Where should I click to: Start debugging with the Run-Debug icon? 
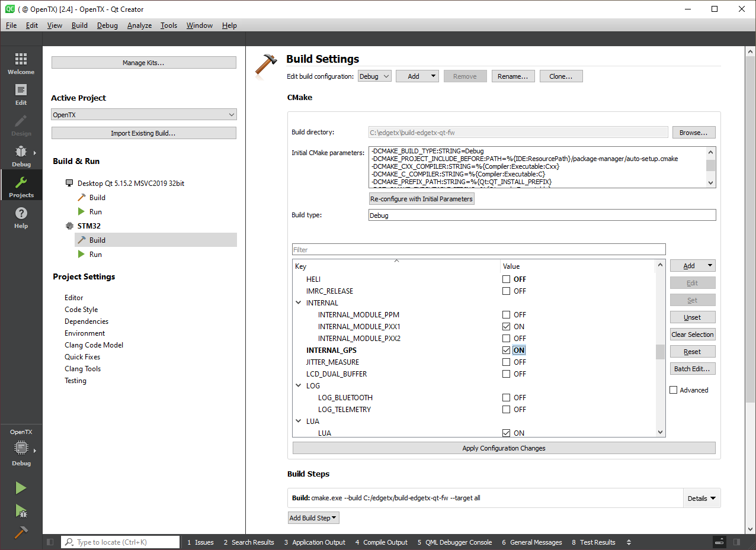21,510
